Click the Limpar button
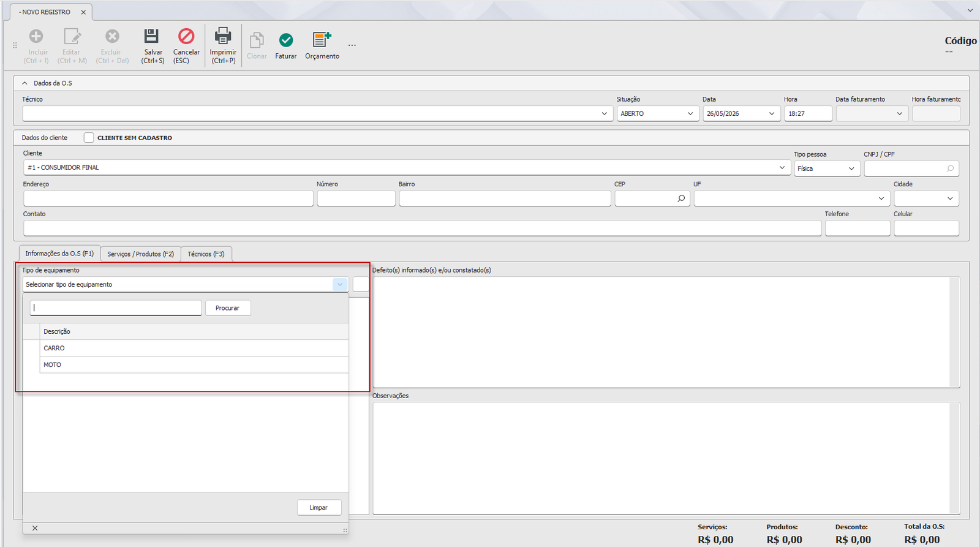 [x=319, y=508]
